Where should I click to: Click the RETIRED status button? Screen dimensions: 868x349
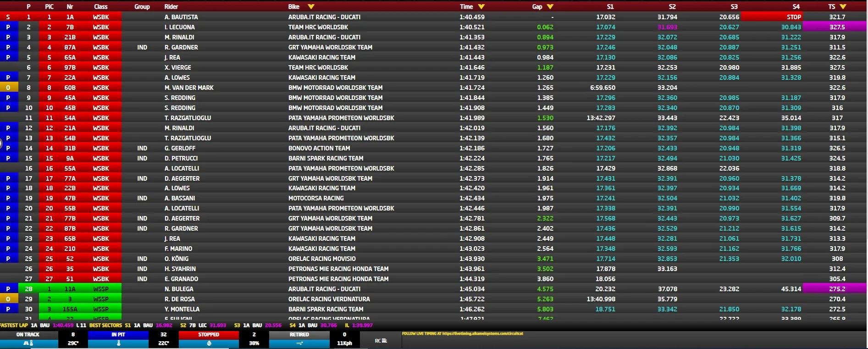tap(299, 335)
